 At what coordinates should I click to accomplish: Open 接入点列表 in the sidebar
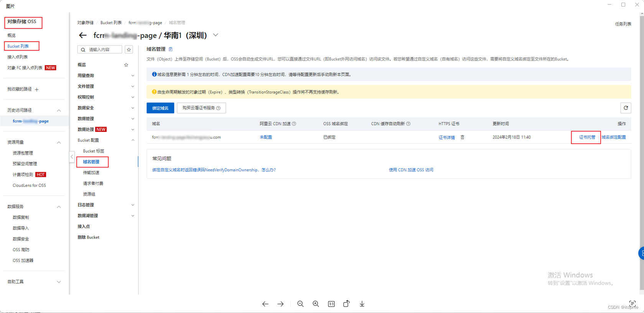(x=18, y=57)
